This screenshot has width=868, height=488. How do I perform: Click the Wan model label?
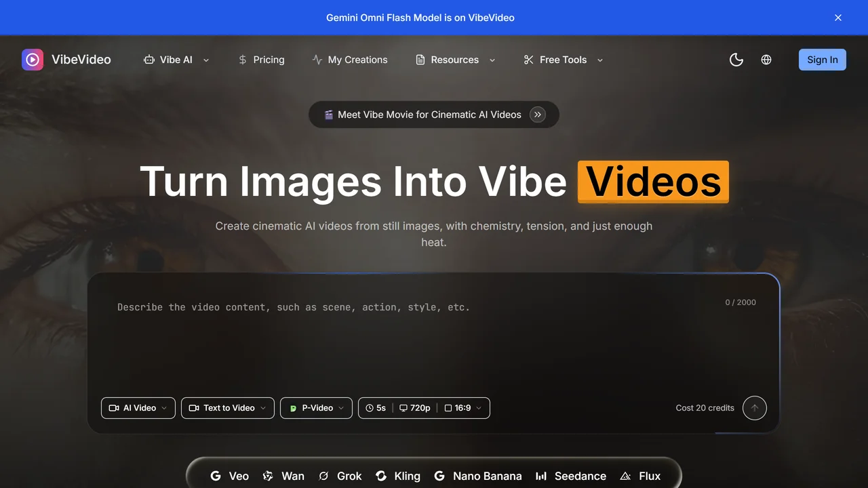coord(293,476)
